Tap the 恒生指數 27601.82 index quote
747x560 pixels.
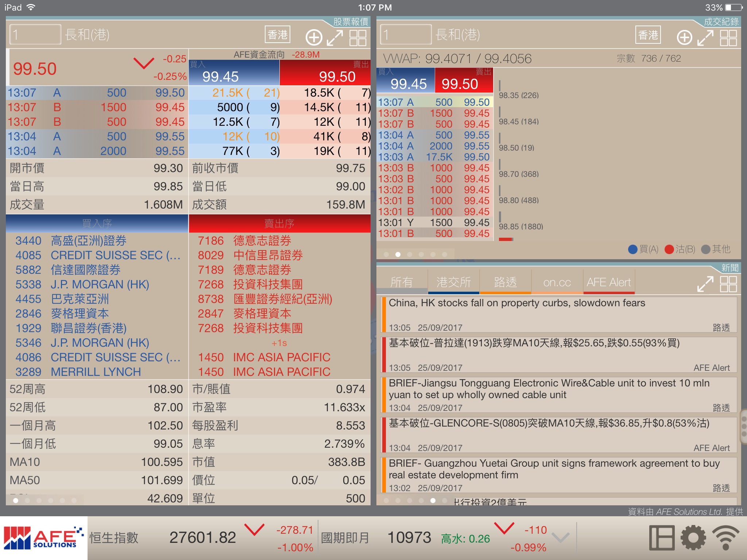click(202, 538)
